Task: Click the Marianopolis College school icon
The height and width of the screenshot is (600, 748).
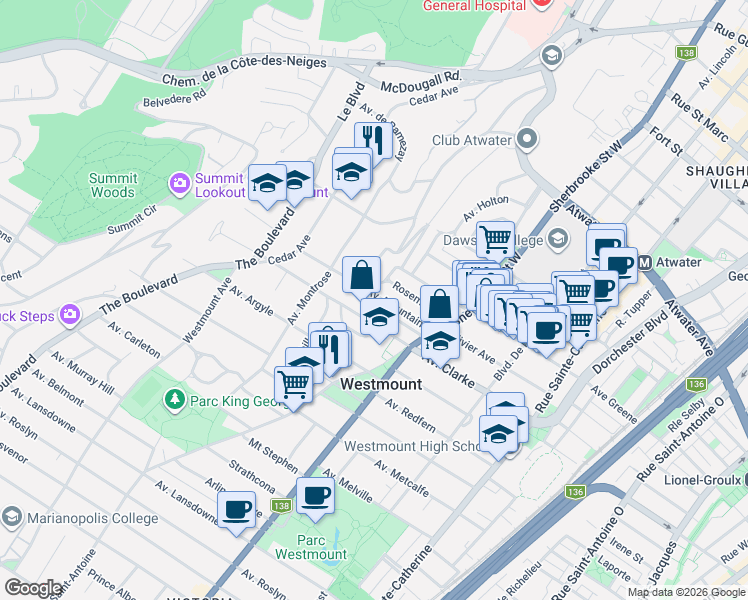Action: pos(11,517)
